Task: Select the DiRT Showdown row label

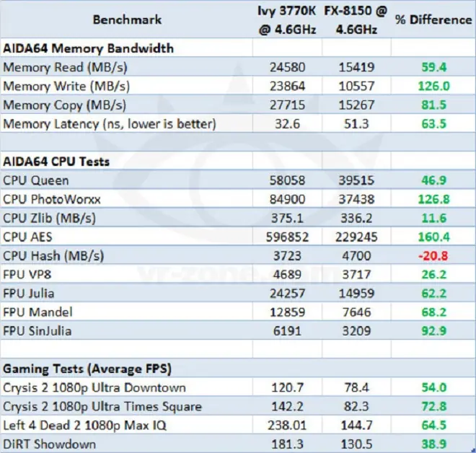Action: [50, 444]
